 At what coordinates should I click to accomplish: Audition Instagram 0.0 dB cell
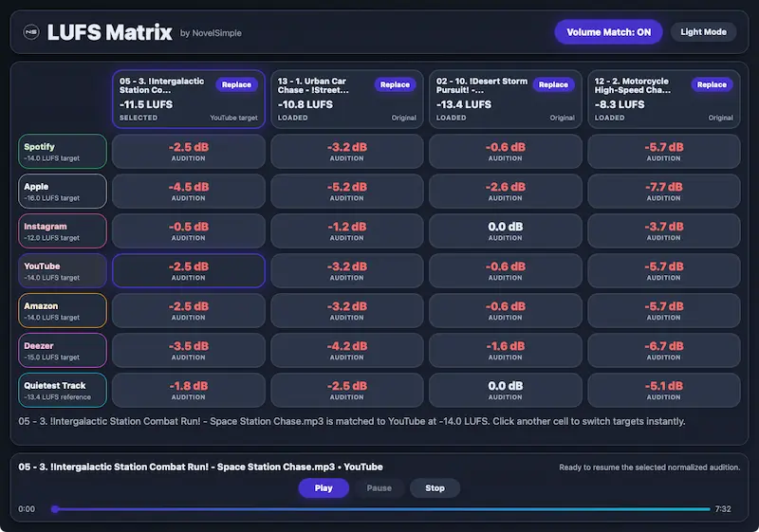point(506,231)
